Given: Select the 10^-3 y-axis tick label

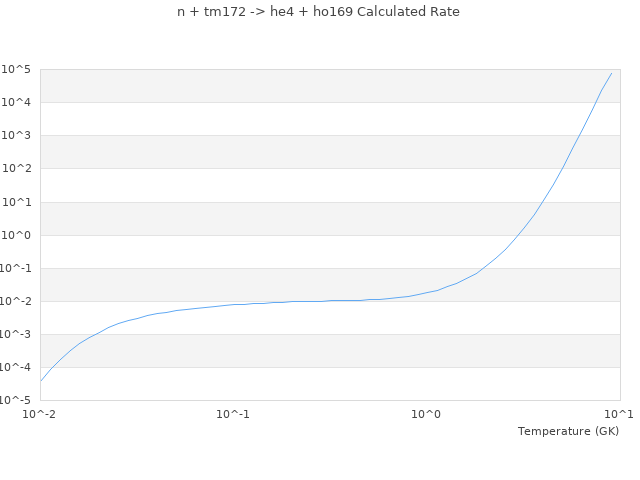Looking at the screenshot, I should tap(17, 334).
